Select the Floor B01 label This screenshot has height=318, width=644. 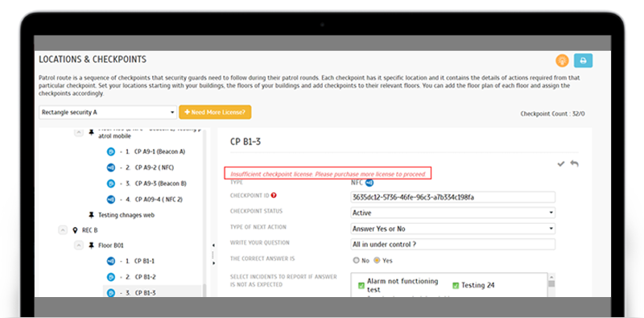pos(111,246)
